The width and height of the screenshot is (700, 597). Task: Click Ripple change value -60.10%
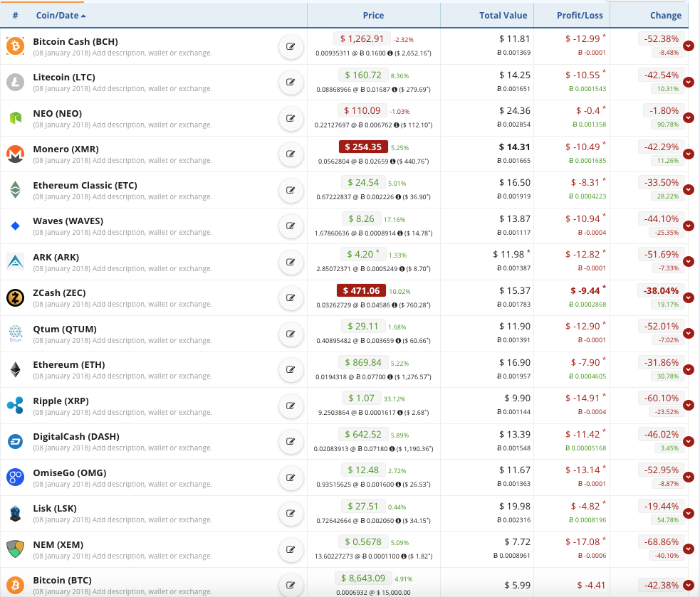[661, 398]
